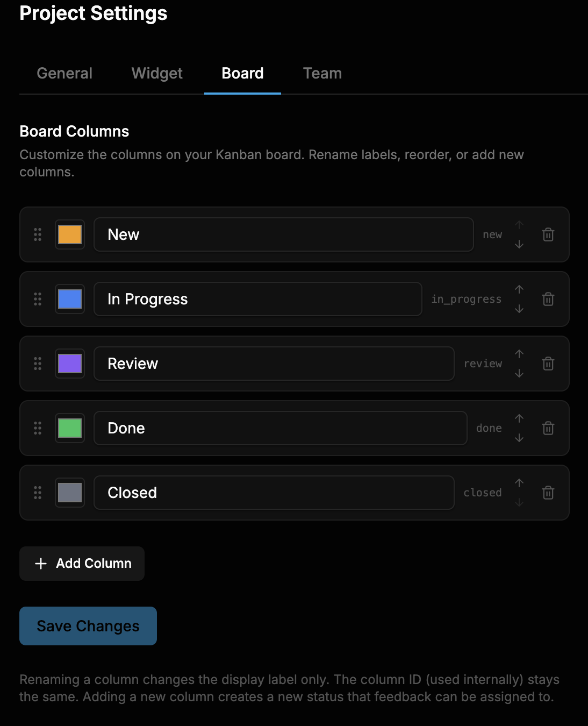
Task: Move the "New" column down
Action: pos(519,244)
